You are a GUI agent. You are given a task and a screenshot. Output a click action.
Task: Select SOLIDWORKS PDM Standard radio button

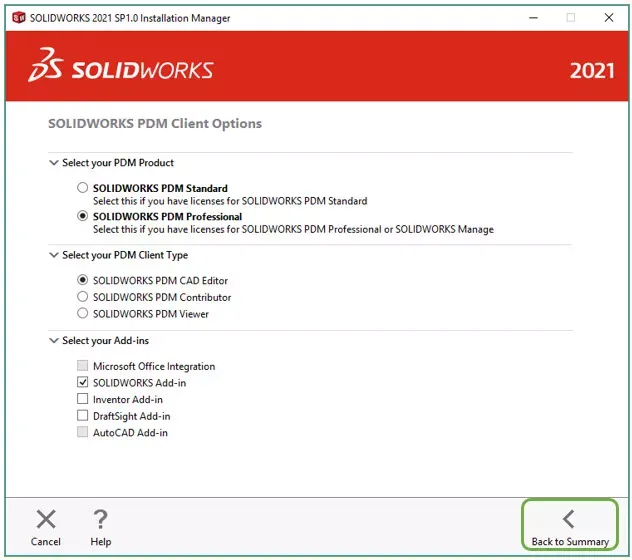coord(82,188)
